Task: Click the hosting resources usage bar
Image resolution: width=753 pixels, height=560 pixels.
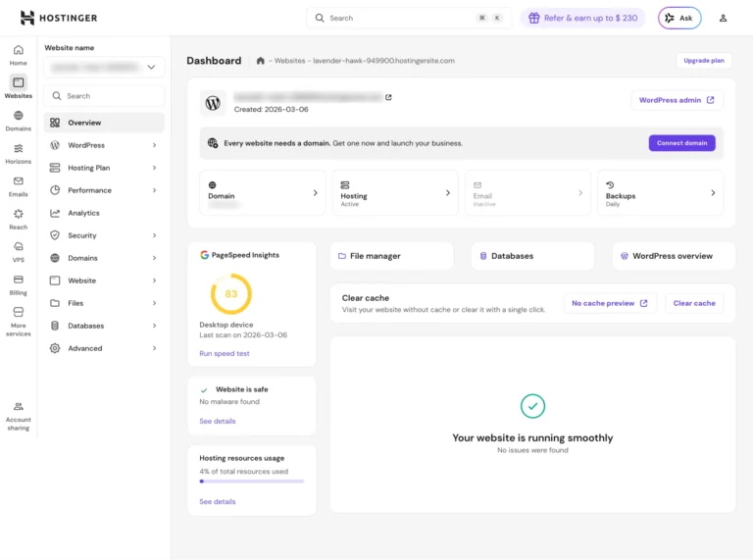Action: click(252, 481)
